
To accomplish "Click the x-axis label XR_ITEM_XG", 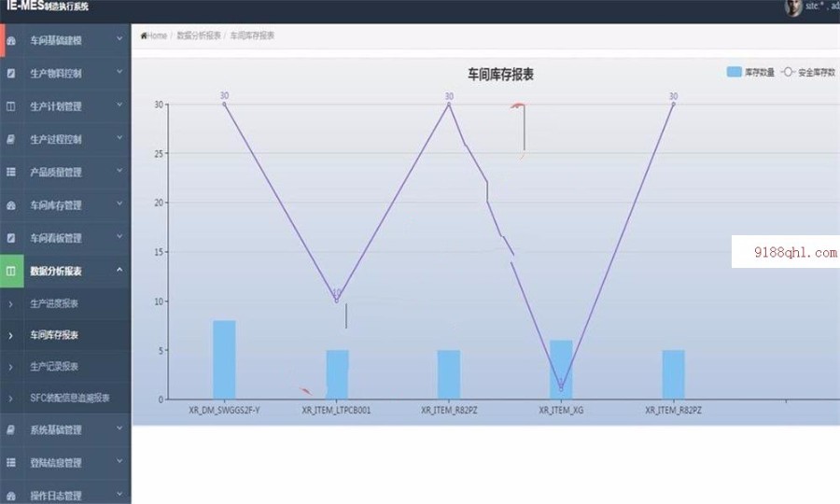I will [x=561, y=411].
